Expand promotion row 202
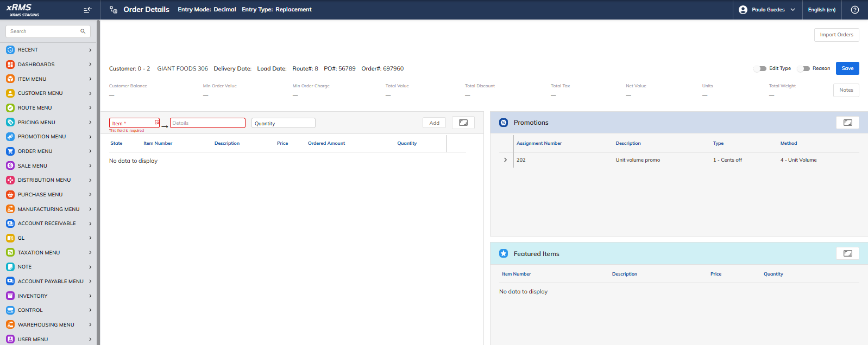Image resolution: width=868 pixels, height=345 pixels. click(x=505, y=160)
